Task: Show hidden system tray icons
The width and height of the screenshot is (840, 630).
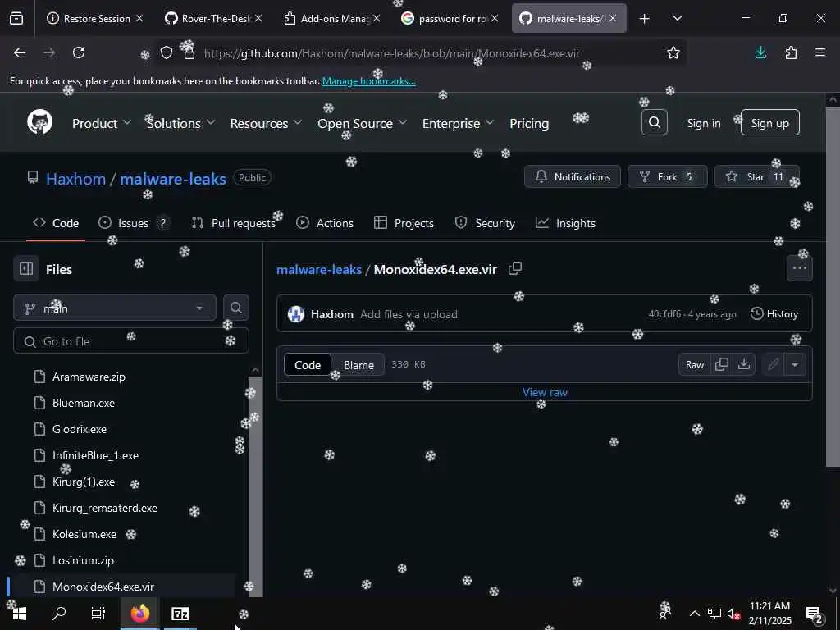Action: (694, 614)
